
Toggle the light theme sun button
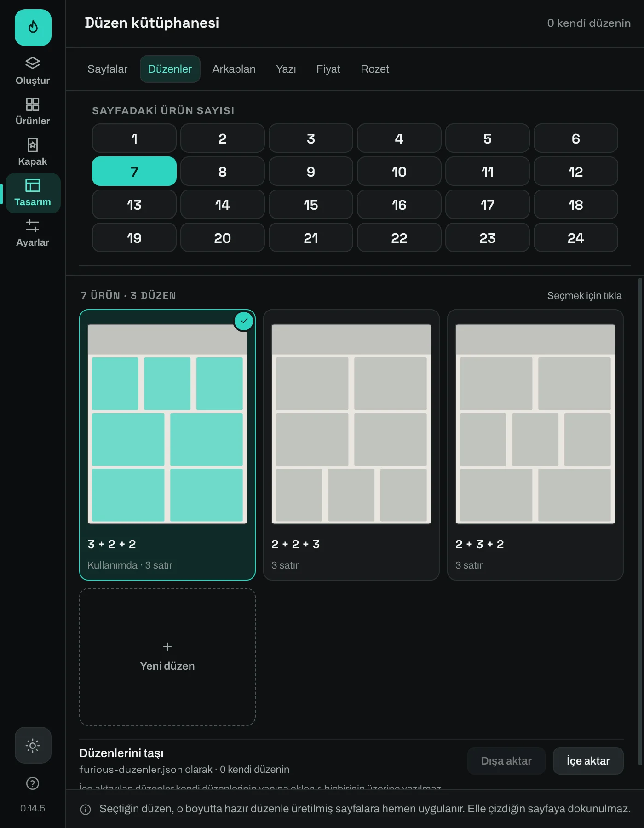[33, 745]
